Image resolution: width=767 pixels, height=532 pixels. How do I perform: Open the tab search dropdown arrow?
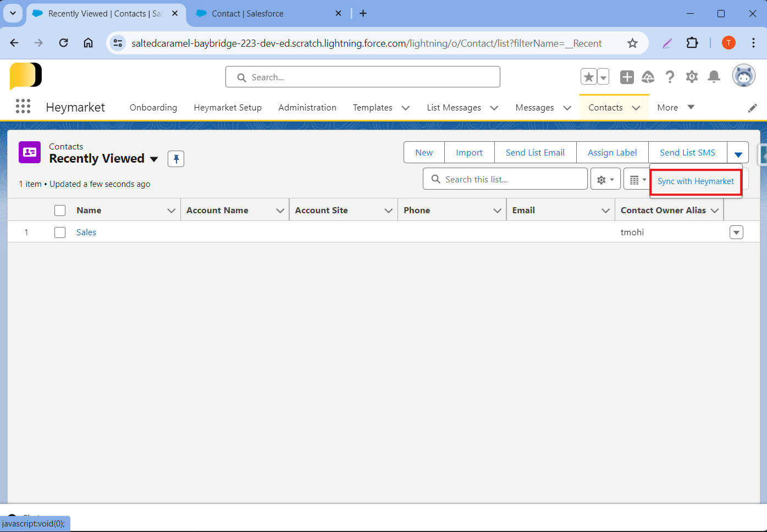(13, 13)
